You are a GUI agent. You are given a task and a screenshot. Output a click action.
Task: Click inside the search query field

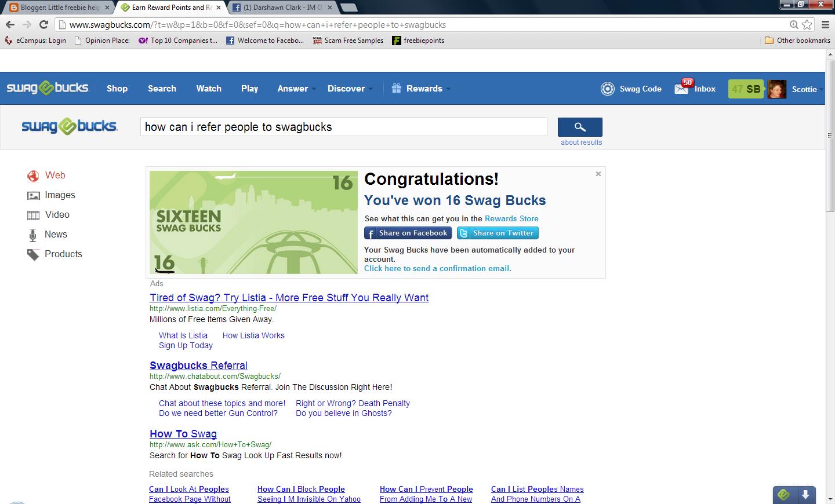pyautogui.click(x=343, y=126)
